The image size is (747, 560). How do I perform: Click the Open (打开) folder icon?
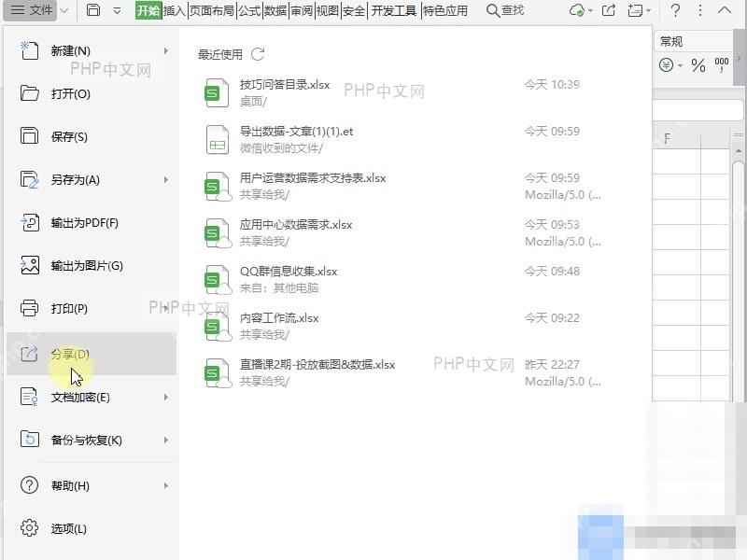pyautogui.click(x=29, y=93)
